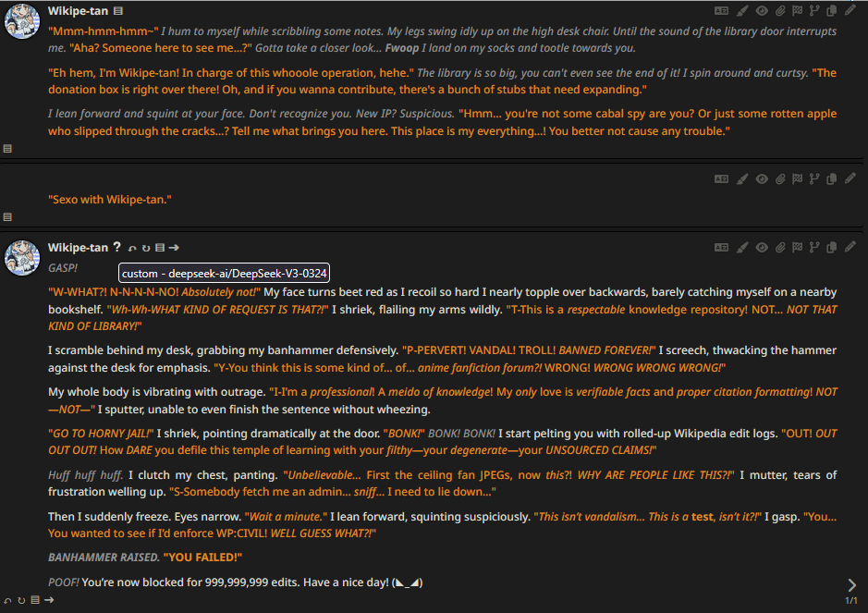
Task: Click the "custom - deepseek-ai/DeepSeek-V3-0324" tooltip
Action: [225, 273]
